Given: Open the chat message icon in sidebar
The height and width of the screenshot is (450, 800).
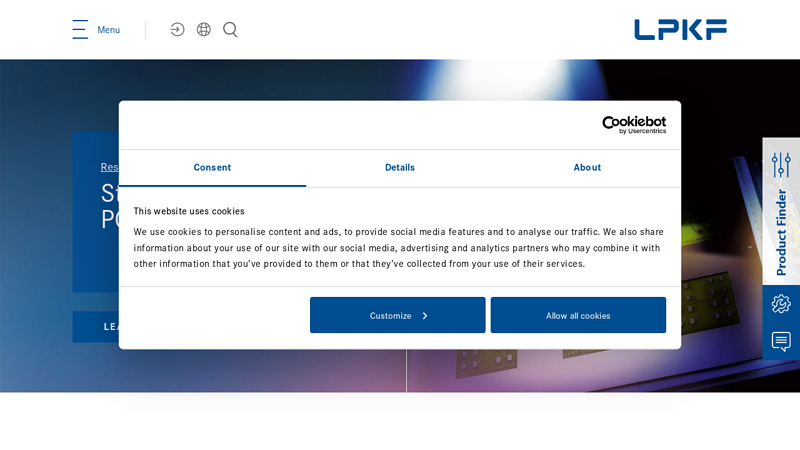Looking at the screenshot, I should pyautogui.click(x=781, y=341).
